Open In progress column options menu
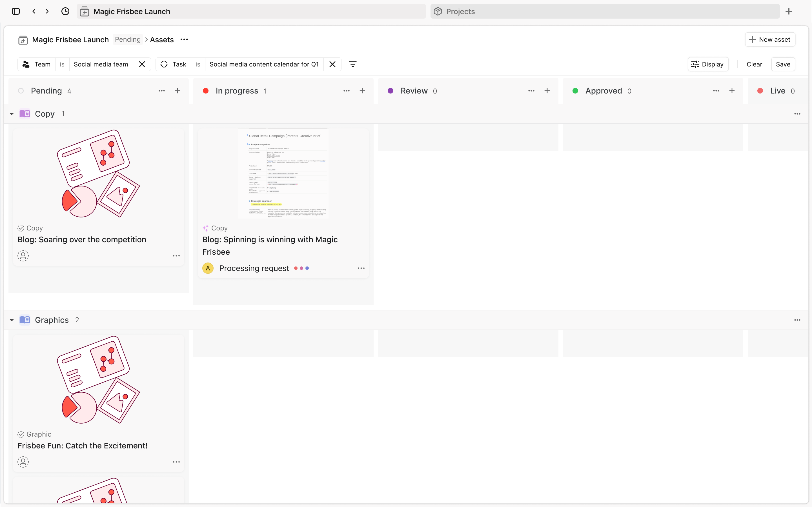Viewport: 812px width, 507px height. pos(347,91)
